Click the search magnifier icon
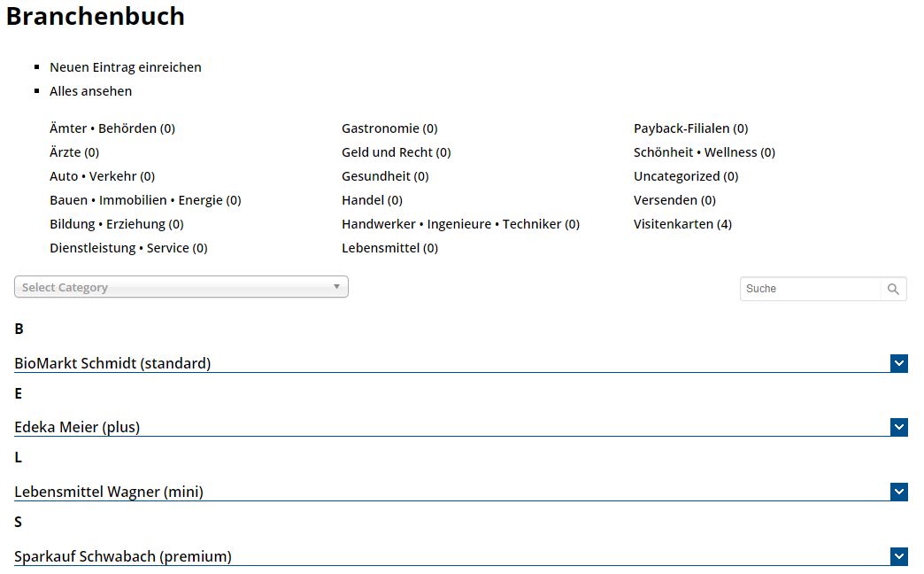Screen dimensions: 924x574 893,289
